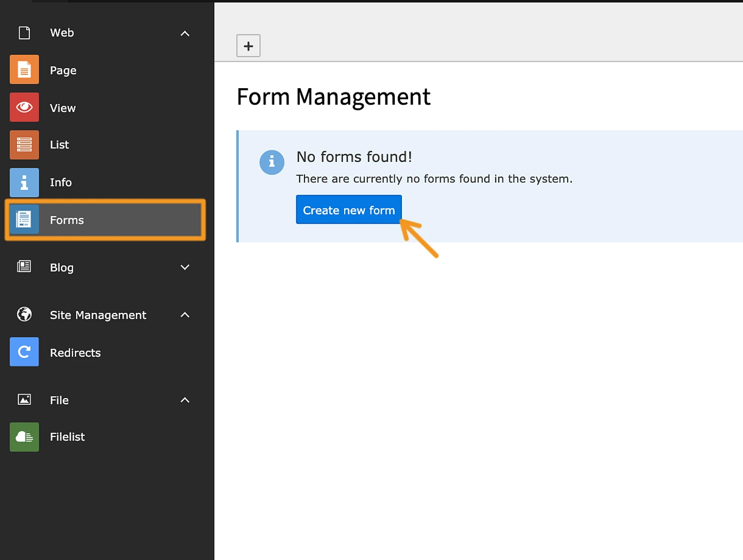Click the plus button to open a new tab
The image size is (743, 560).
pyautogui.click(x=248, y=45)
